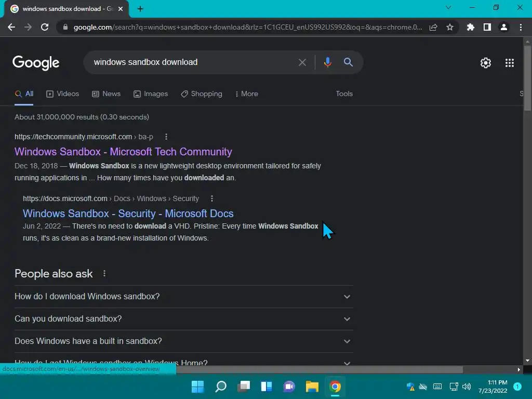This screenshot has width=532, height=399.
Task: Go forward with the forward arrow
Action: click(x=28, y=27)
